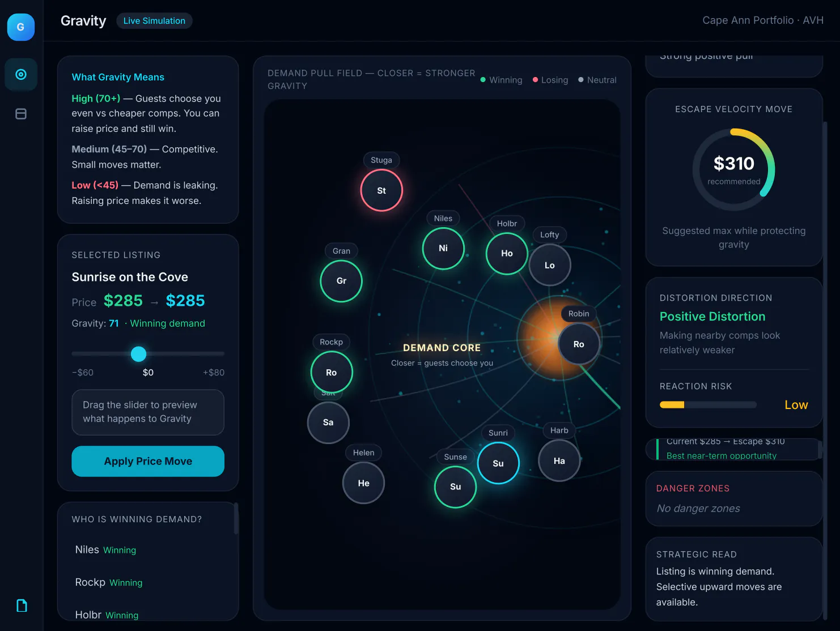Select the Holbr 'Ho' node
The image size is (840, 631).
click(507, 253)
